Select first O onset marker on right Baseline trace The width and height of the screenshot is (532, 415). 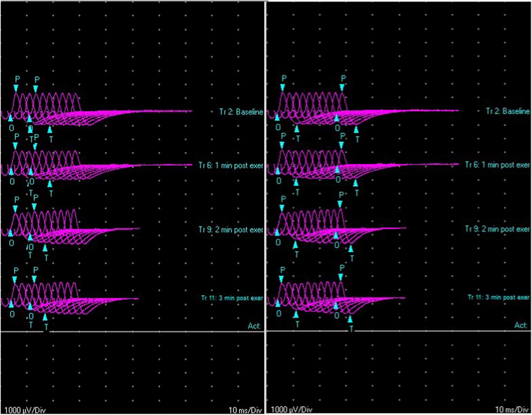coord(277,118)
